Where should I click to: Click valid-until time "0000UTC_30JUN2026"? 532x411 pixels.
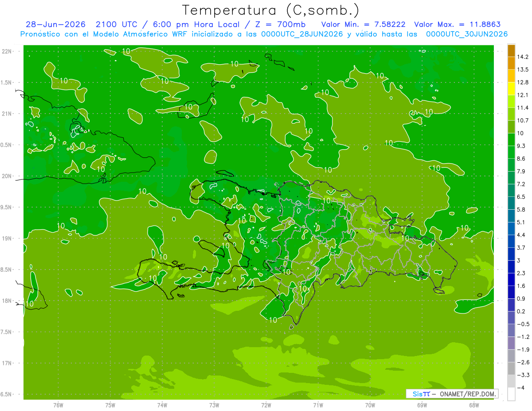pos(467,34)
